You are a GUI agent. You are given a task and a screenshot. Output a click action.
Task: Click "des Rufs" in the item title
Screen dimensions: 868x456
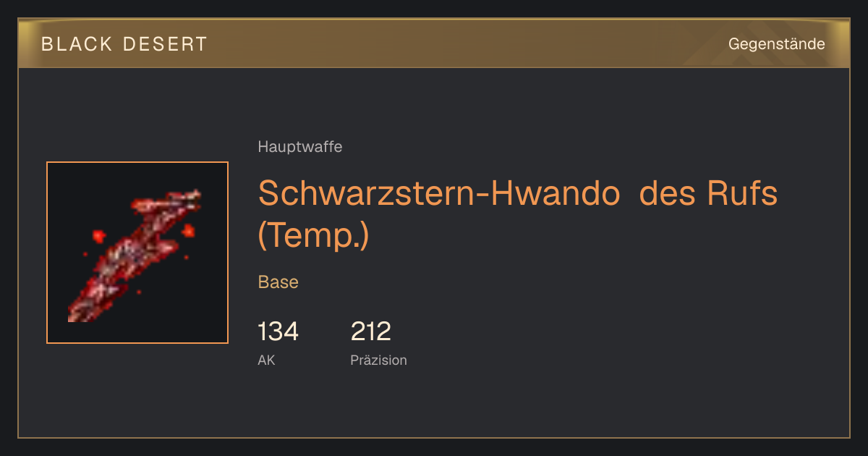[710, 193]
